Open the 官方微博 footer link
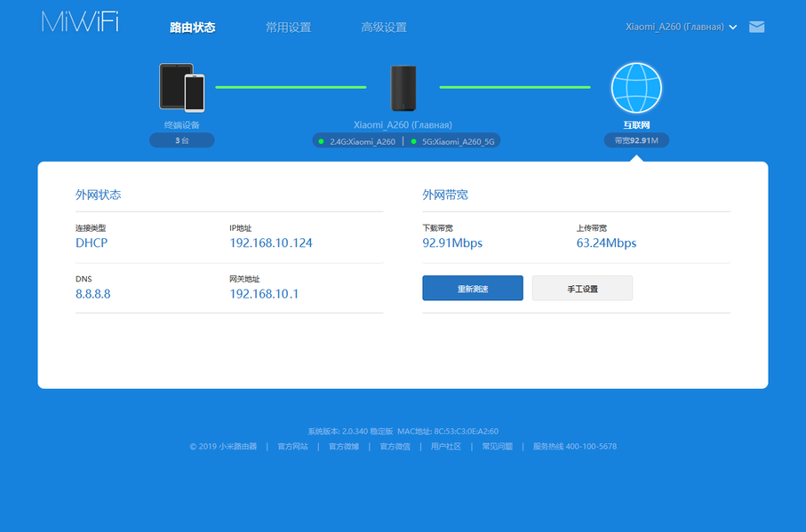Image resolution: width=806 pixels, height=532 pixels. 344,446
